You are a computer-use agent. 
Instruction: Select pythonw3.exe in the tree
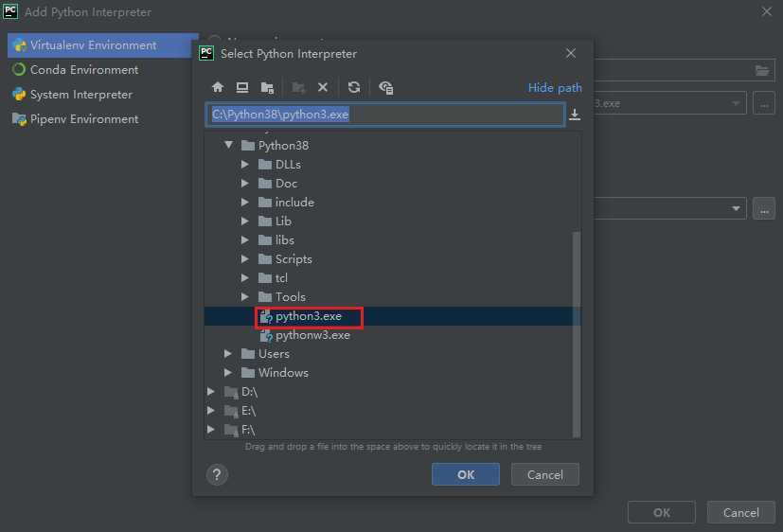pyautogui.click(x=312, y=335)
